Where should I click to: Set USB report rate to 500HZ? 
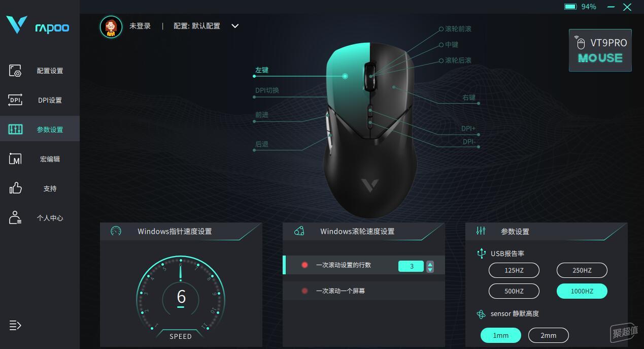(514, 291)
